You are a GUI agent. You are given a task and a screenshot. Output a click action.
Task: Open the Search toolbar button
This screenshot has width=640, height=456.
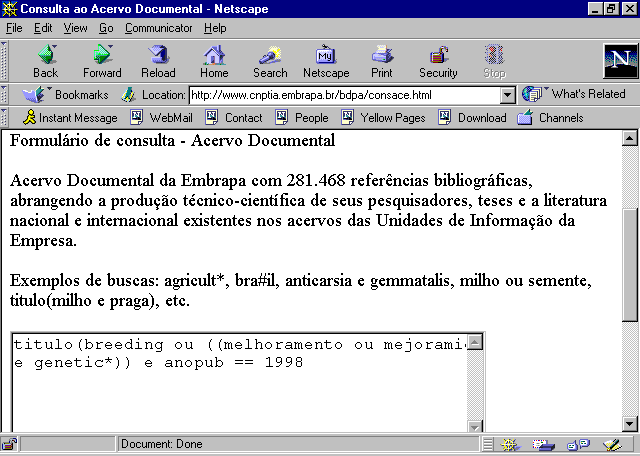point(270,62)
